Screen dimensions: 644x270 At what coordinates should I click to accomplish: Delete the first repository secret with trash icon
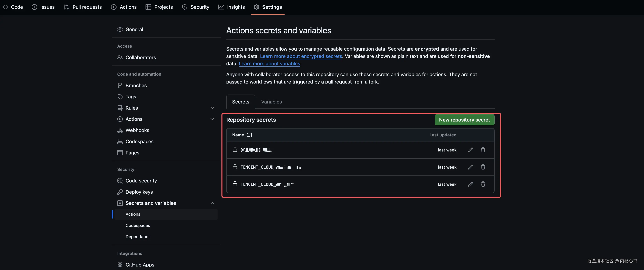(x=483, y=150)
